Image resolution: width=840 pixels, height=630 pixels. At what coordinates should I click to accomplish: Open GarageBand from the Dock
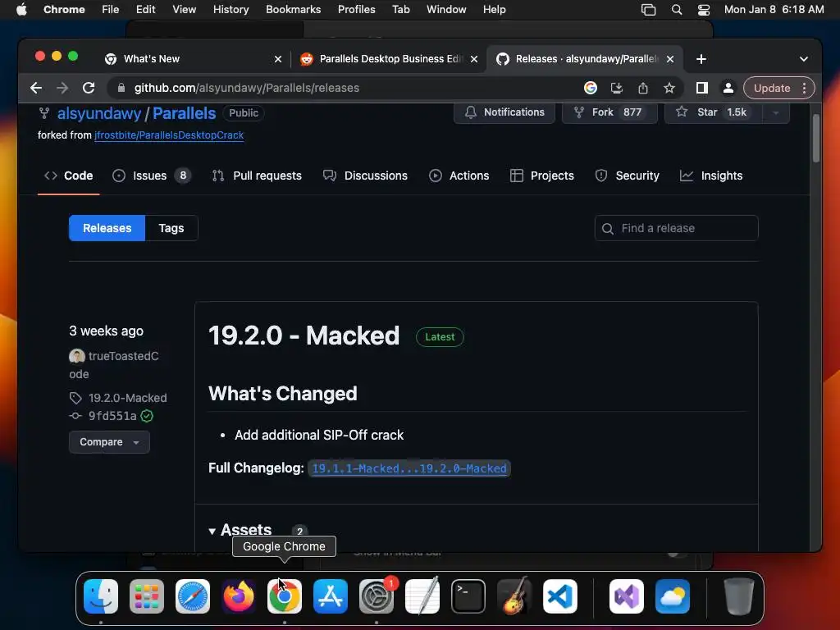514,596
